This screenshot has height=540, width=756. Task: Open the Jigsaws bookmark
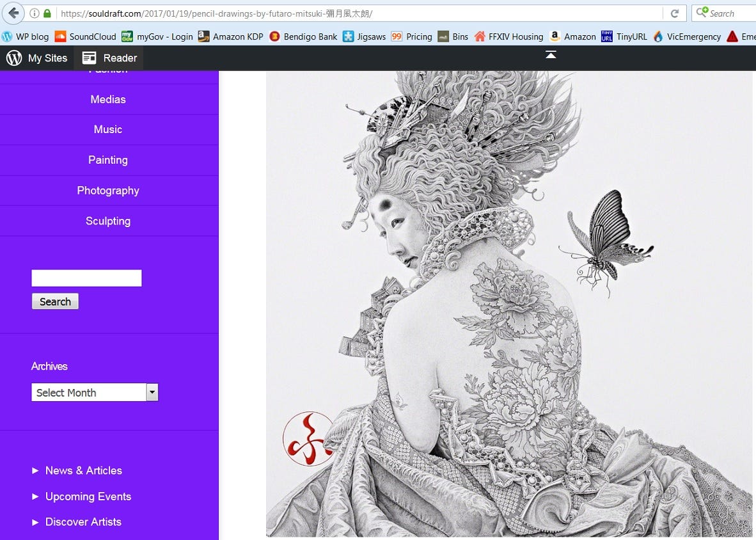coord(364,36)
